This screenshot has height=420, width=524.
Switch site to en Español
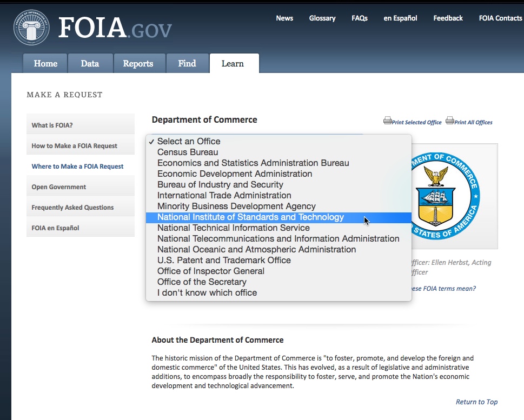pos(400,18)
